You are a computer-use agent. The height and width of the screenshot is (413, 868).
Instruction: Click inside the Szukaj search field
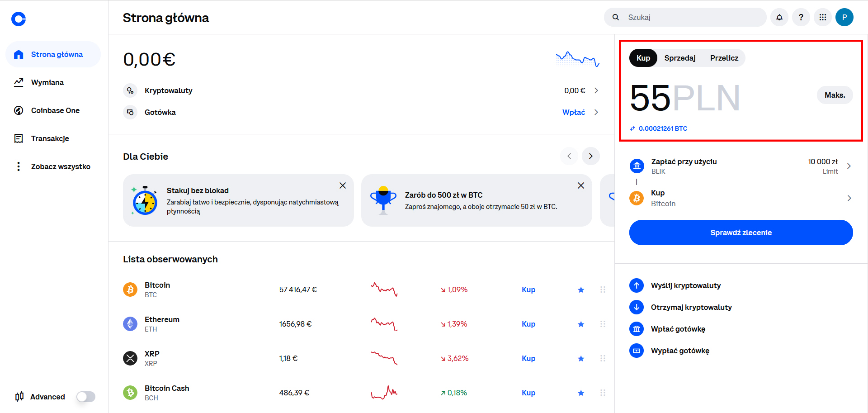(692, 17)
